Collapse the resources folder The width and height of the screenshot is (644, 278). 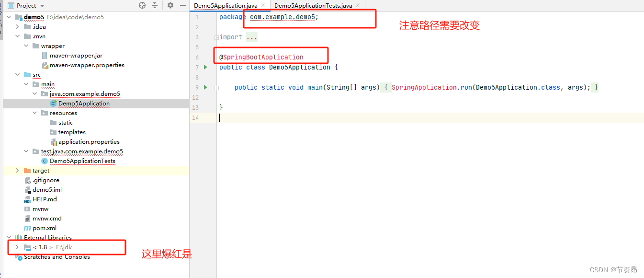click(35, 113)
